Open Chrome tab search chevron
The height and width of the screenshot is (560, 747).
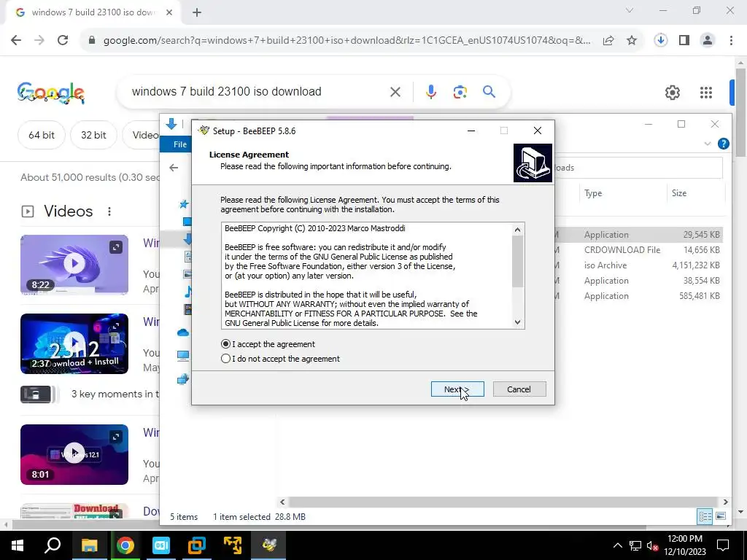(630, 10)
